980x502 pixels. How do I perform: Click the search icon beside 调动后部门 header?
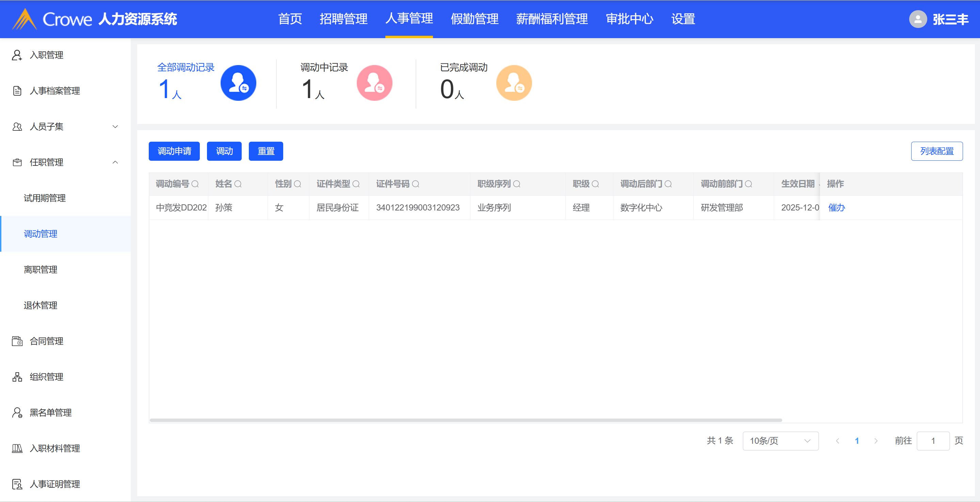pyautogui.click(x=668, y=184)
